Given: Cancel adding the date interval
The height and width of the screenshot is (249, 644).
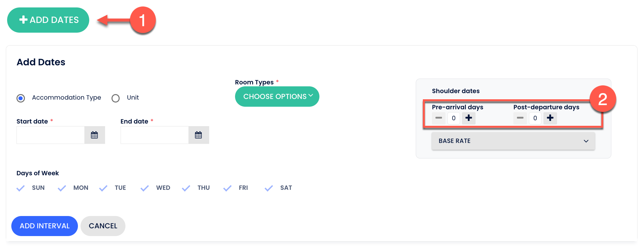Looking at the screenshot, I should point(103,226).
